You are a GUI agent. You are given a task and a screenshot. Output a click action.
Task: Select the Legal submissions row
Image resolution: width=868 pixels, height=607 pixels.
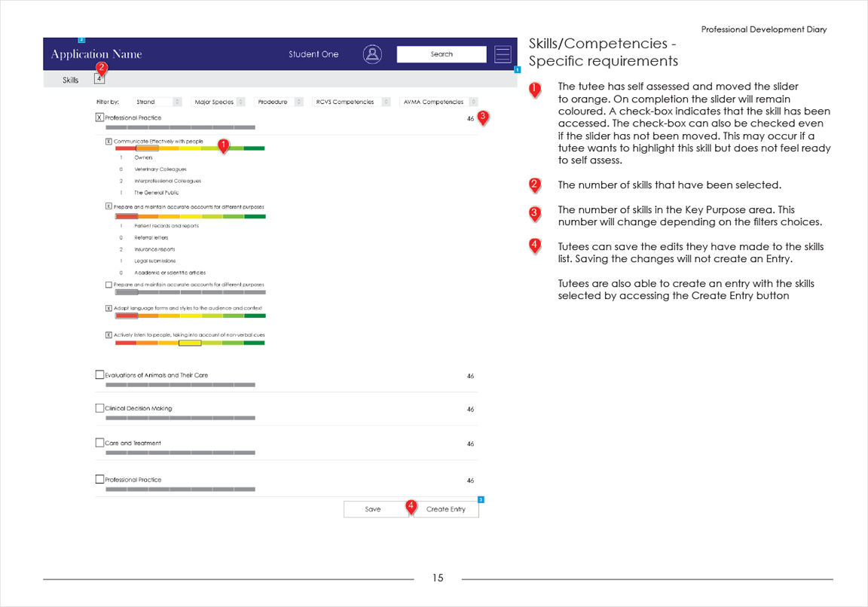147,261
